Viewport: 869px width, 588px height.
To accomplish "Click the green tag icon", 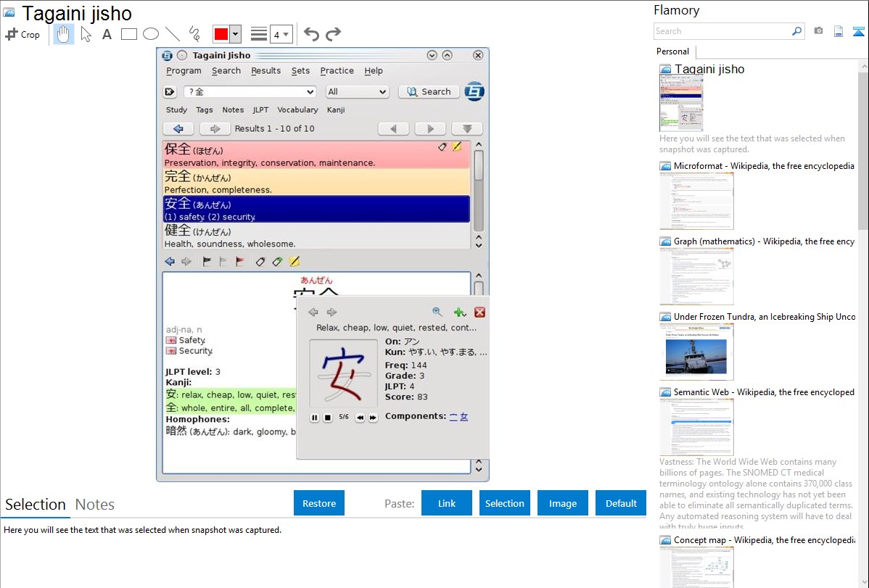I will pos(277,262).
